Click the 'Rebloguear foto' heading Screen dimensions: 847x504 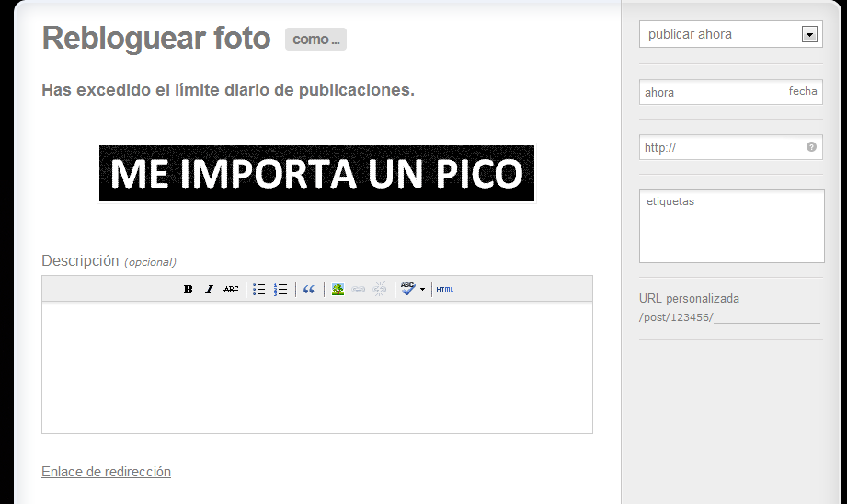pyautogui.click(x=156, y=38)
